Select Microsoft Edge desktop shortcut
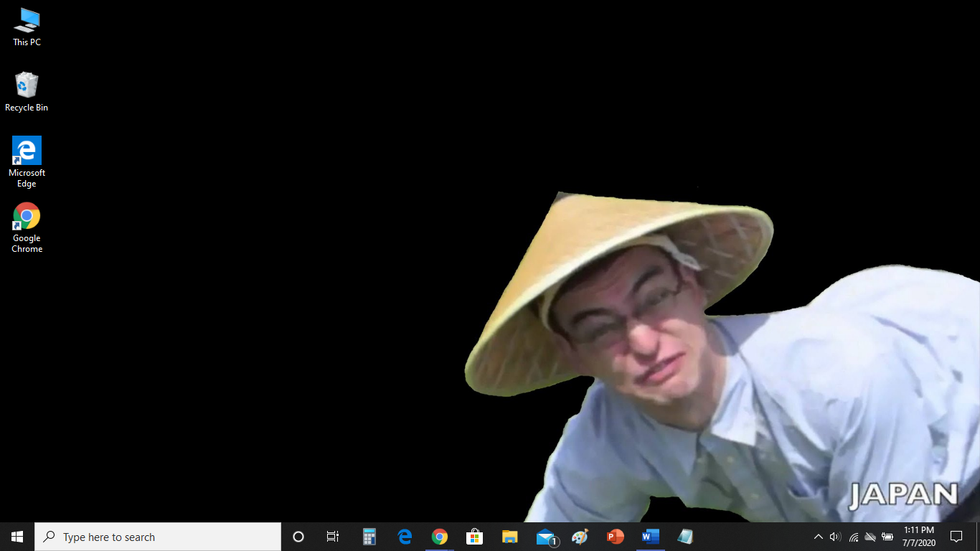This screenshot has width=980, height=551. pos(27,162)
